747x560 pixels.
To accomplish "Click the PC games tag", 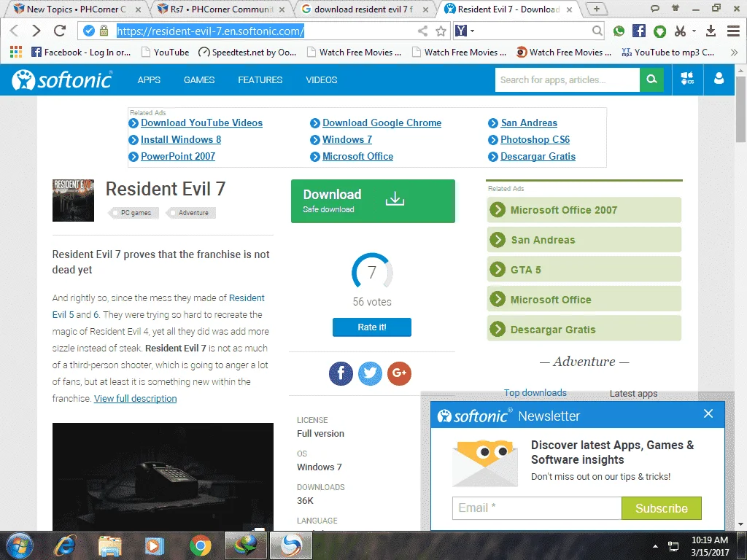I will pyautogui.click(x=135, y=213).
